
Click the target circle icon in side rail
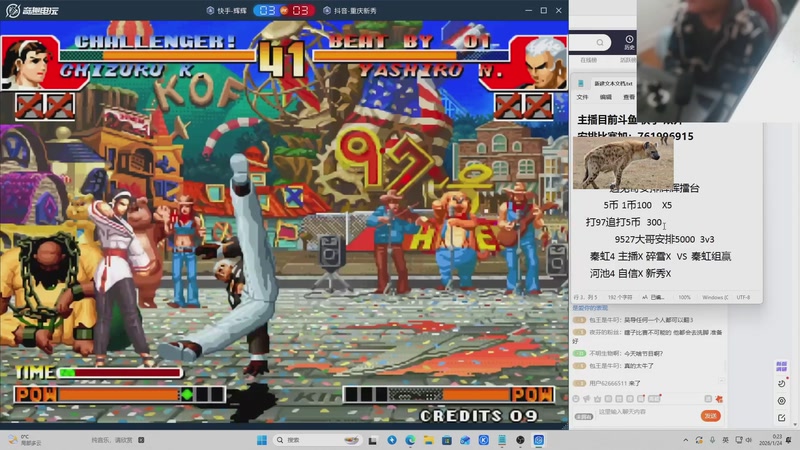pos(782,401)
